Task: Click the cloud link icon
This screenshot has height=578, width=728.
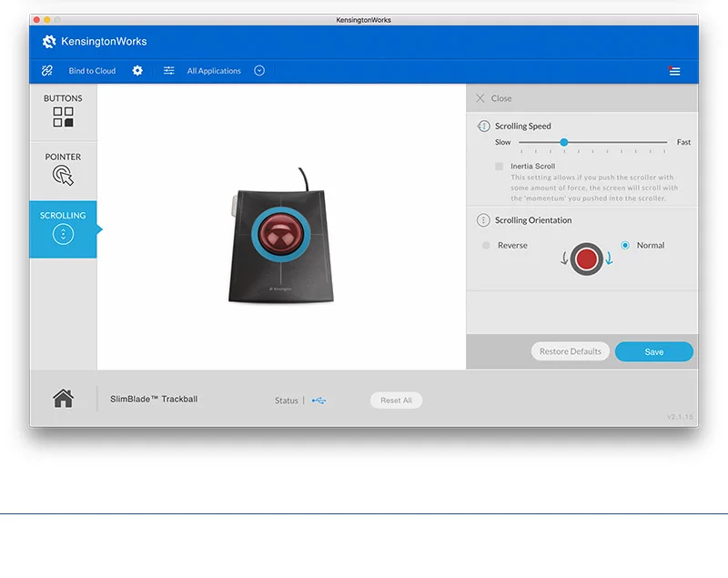Action: pos(47,71)
